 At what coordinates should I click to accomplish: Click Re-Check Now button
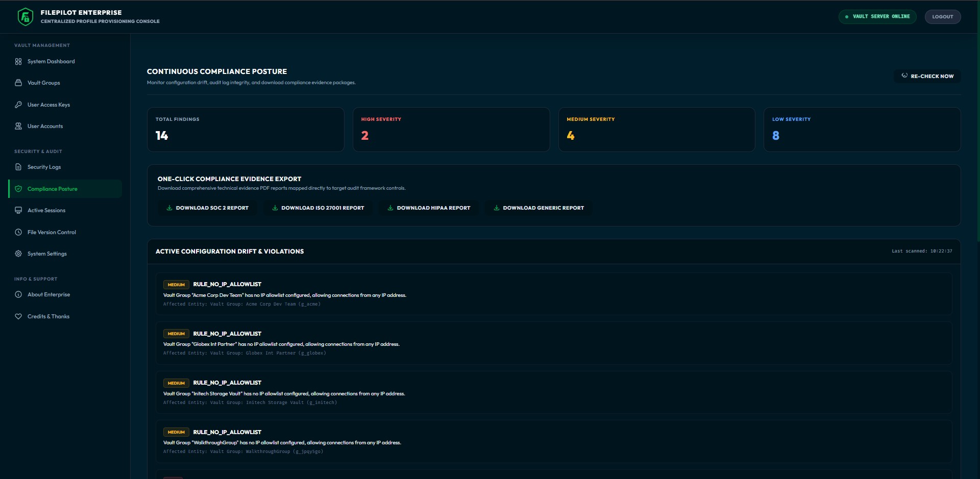(x=927, y=76)
